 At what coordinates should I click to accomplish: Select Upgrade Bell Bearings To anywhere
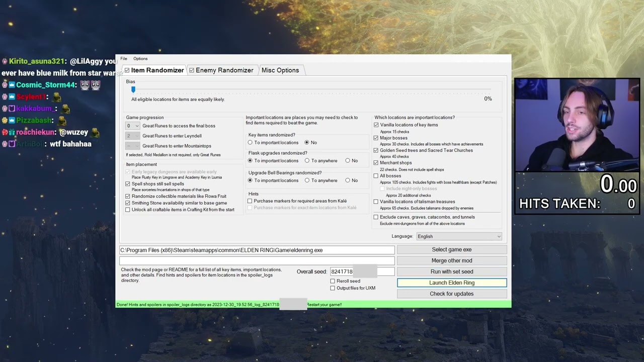[307, 180]
